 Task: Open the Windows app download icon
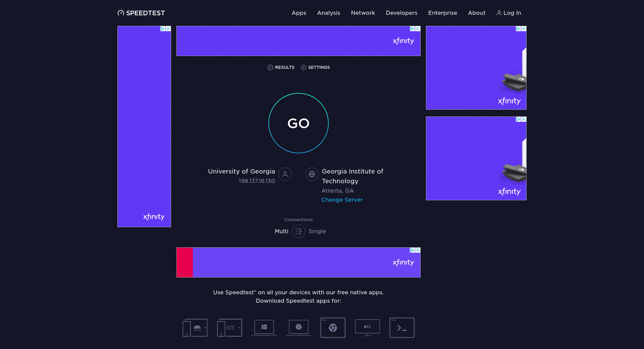[264, 328]
